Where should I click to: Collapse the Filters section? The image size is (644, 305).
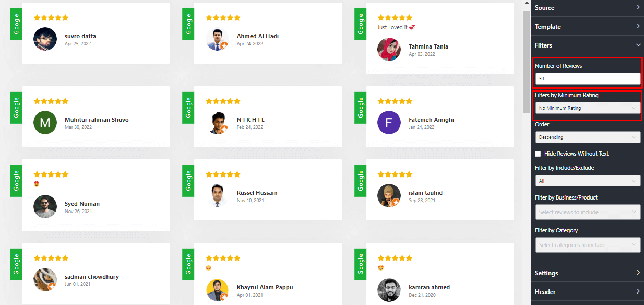[588, 45]
